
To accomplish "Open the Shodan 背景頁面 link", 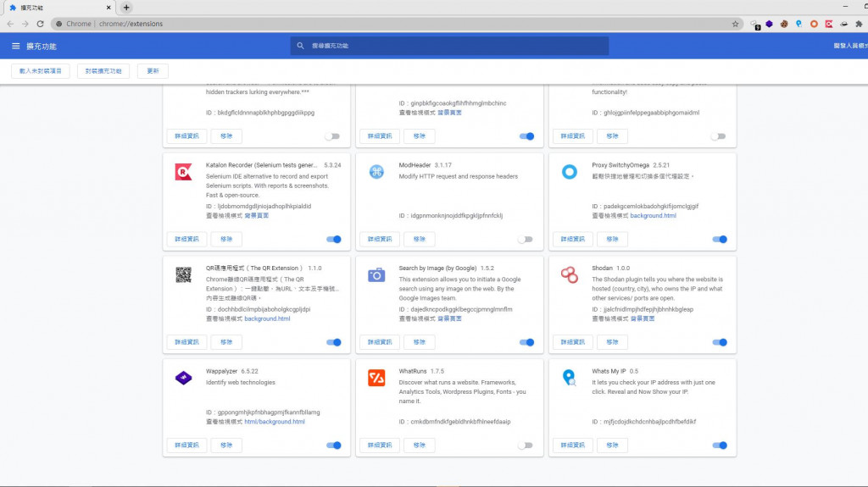I will pyautogui.click(x=643, y=318).
